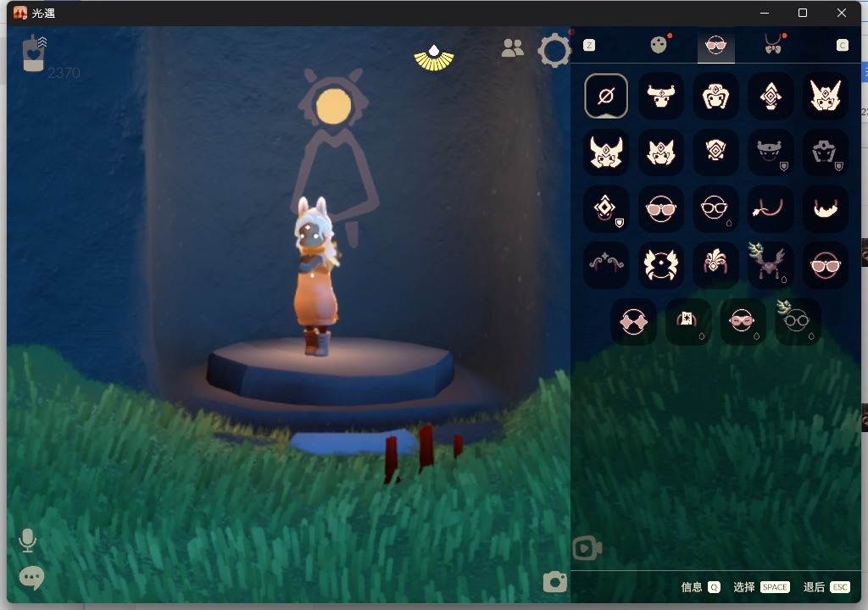This screenshot has width=868, height=610.
Task: Choose the diamond forehead ornament with shield badge
Action: (x=605, y=208)
